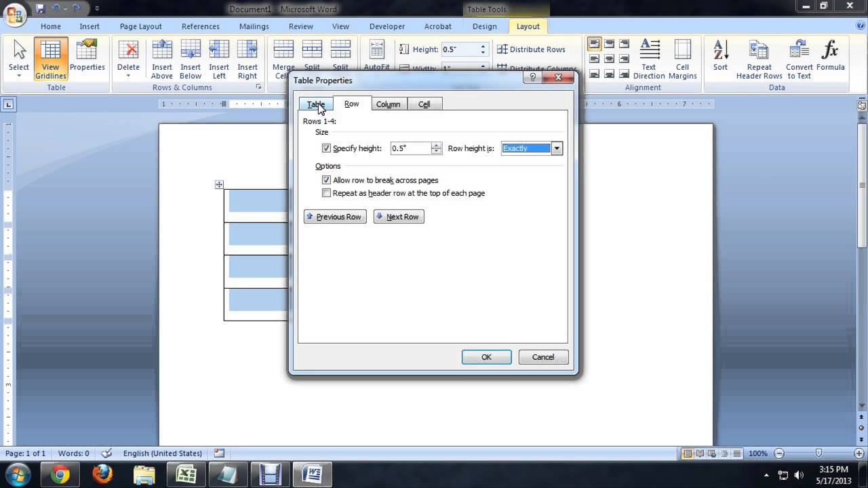Increase ribbon Height spinner value
Viewport: 868px width, 488px height.
pyautogui.click(x=483, y=47)
